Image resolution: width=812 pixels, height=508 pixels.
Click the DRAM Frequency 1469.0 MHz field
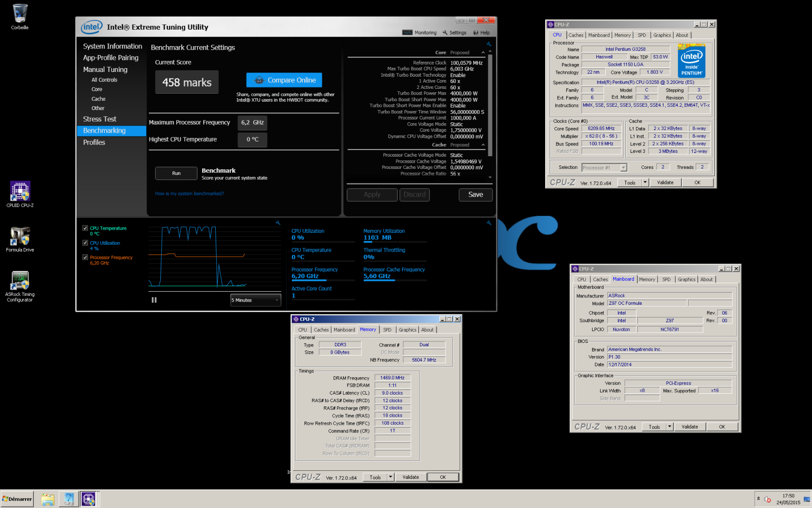(x=393, y=378)
